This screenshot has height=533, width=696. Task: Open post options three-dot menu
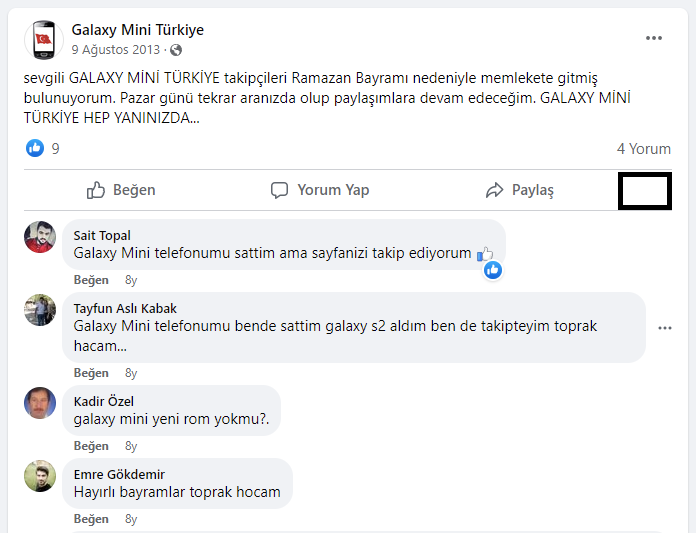[x=654, y=38]
